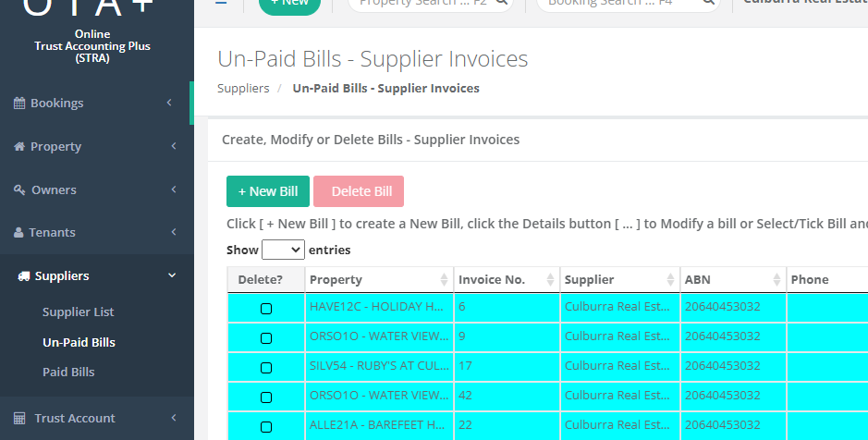Go to Paid Bills in the sidebar
Image resolution: width=868 pixels, height=440 pixels.
pos(68,372)
